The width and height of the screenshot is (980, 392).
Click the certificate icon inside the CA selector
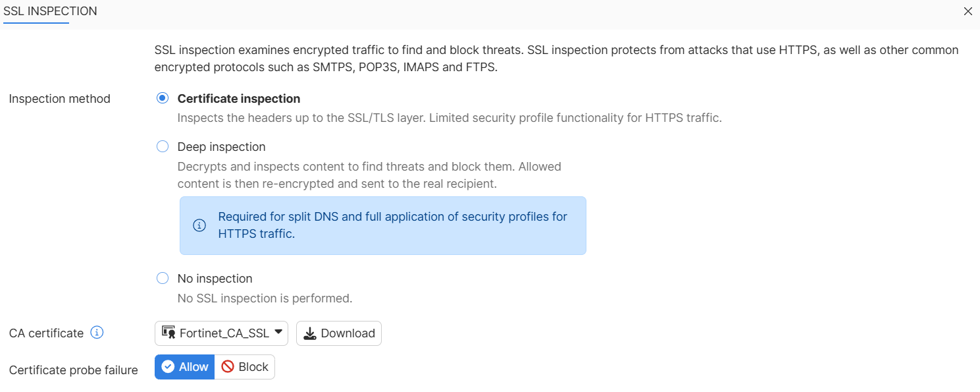[x=168, y=333]
